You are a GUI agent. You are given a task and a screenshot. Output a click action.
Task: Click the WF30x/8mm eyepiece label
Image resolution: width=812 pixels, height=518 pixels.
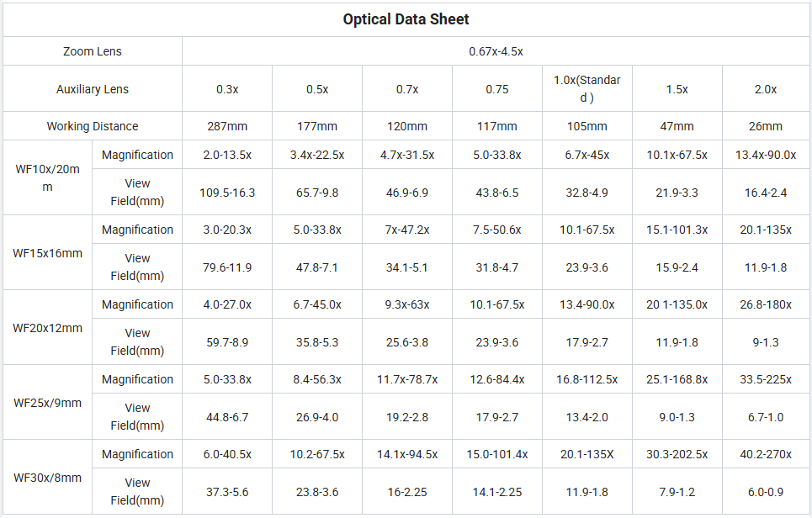coord(47,477)
